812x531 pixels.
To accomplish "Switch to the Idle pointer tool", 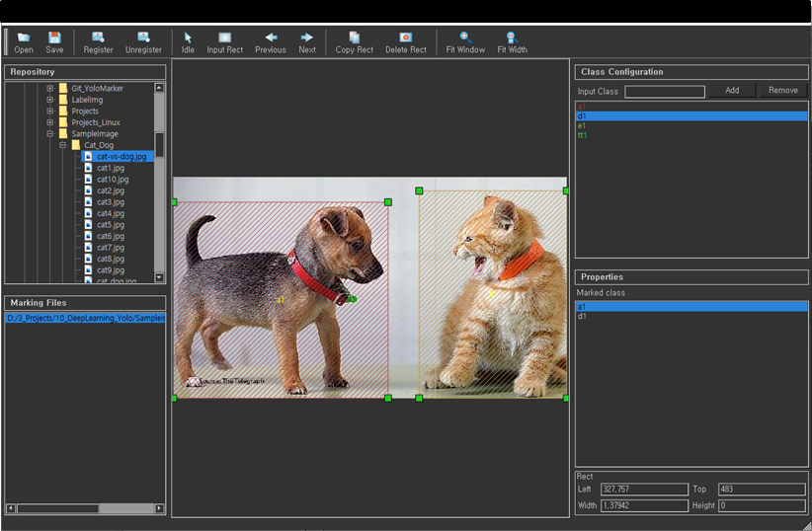I will 188,42.
